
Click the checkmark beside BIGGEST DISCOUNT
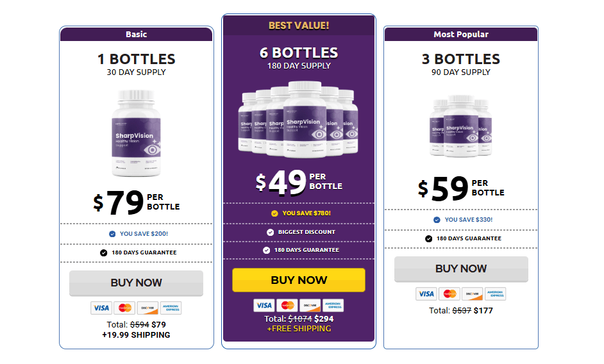coord(271,232)
